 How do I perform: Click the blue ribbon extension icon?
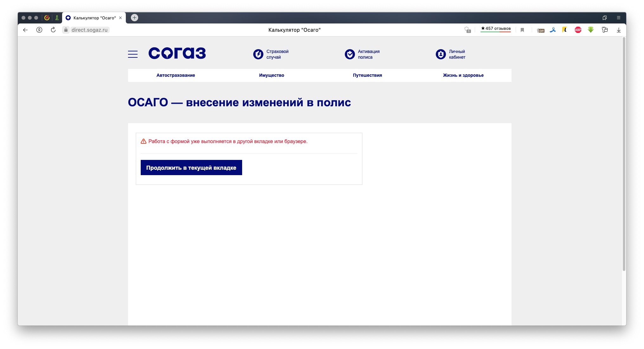pos(553,30)
